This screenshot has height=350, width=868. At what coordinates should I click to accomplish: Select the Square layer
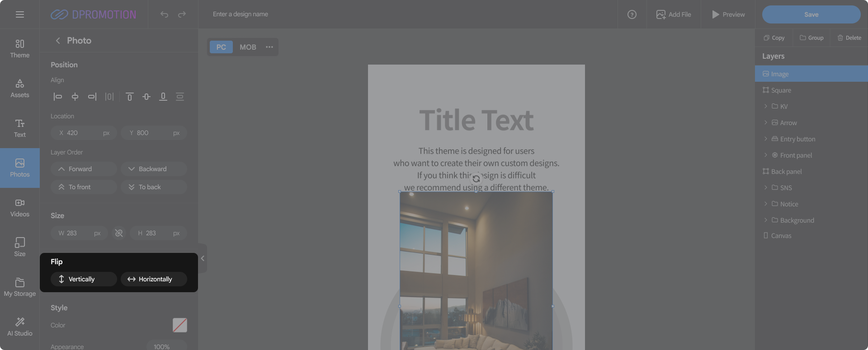811,90
